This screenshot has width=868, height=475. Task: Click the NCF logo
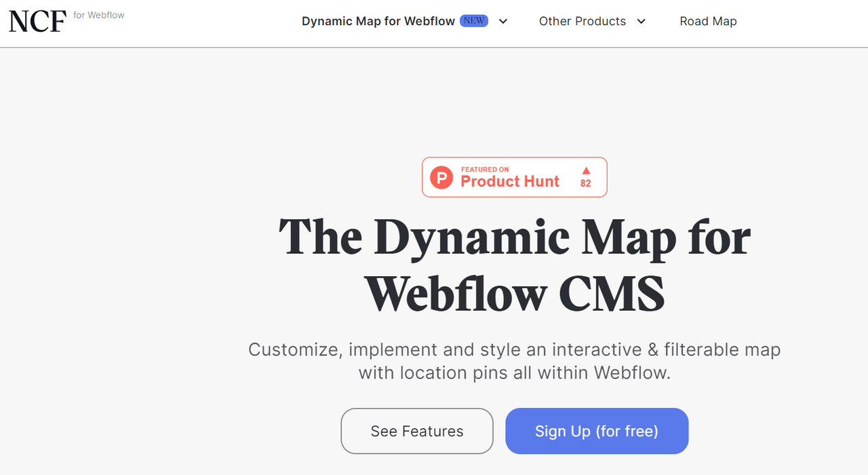[37, 21]
